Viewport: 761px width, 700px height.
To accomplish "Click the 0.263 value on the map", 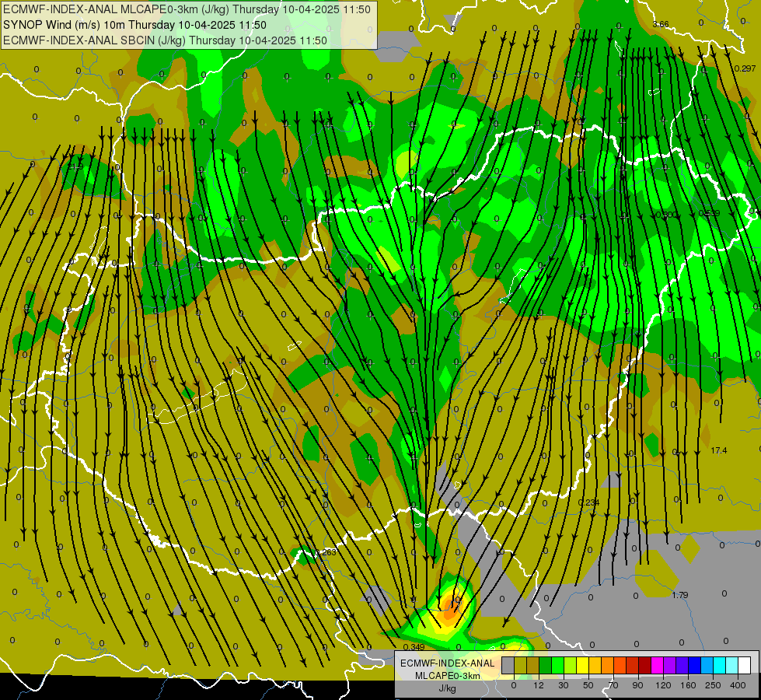I will click(326, 552).
